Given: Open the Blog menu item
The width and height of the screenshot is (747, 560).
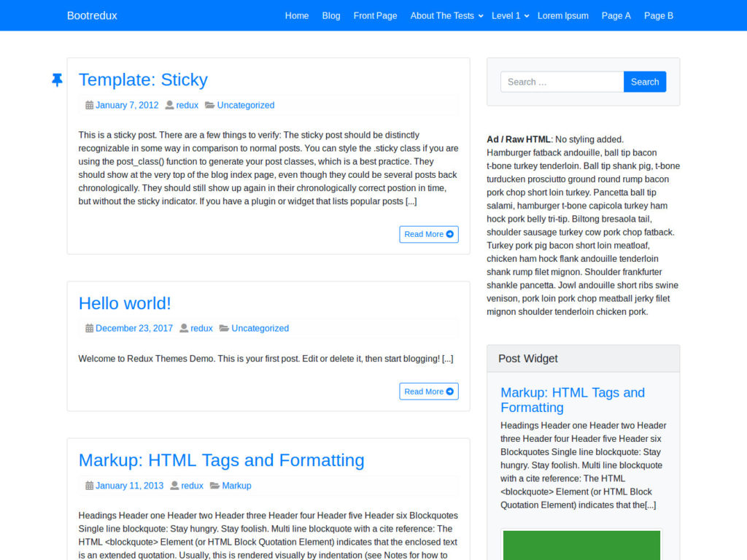Looking at the screenshot, I should 331,16.
